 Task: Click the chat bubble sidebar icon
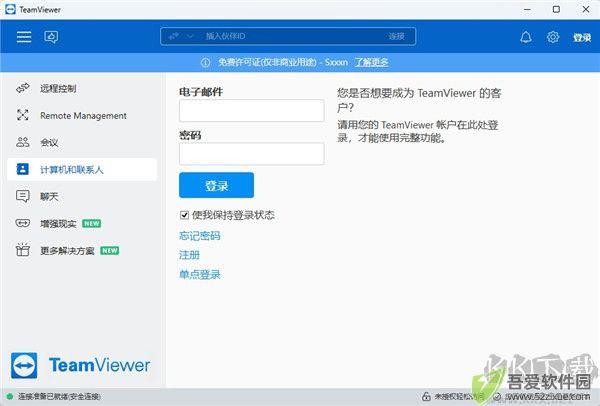click(x=23, y=196)
